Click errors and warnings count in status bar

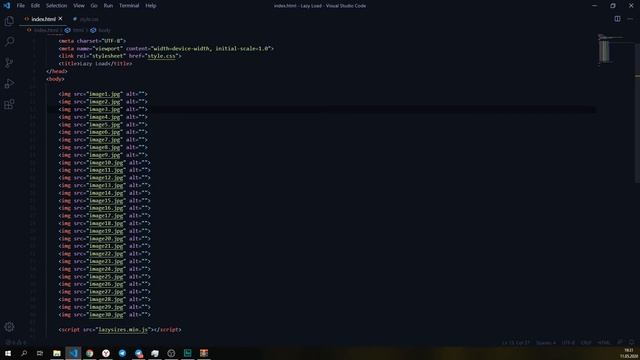tap(16, 342)
